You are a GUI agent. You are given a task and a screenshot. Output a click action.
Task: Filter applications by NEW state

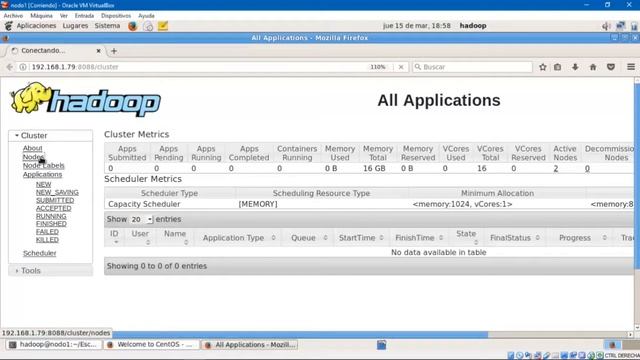click(x=44, y=184)
